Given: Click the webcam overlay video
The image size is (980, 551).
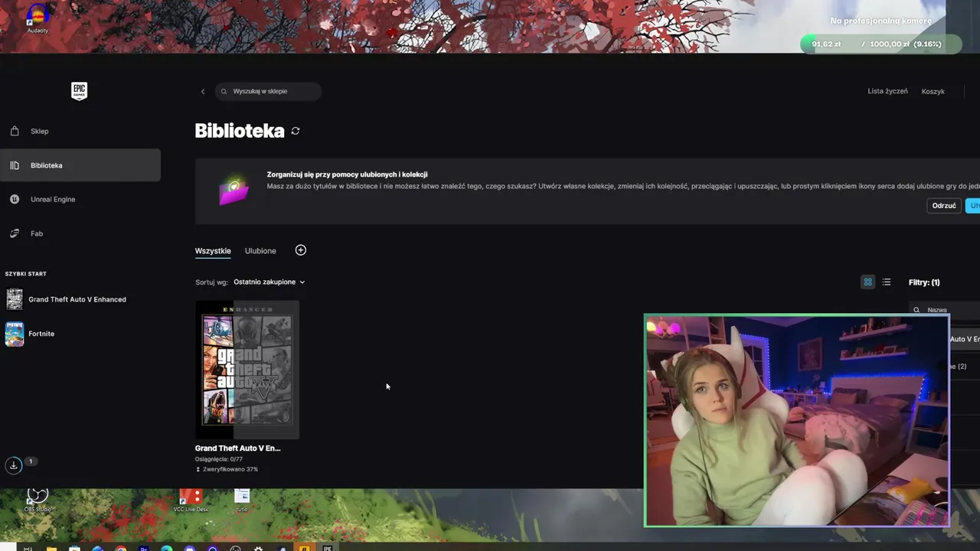Looking at the screenshot, I should pyautogui.click(x=796, y=420).
